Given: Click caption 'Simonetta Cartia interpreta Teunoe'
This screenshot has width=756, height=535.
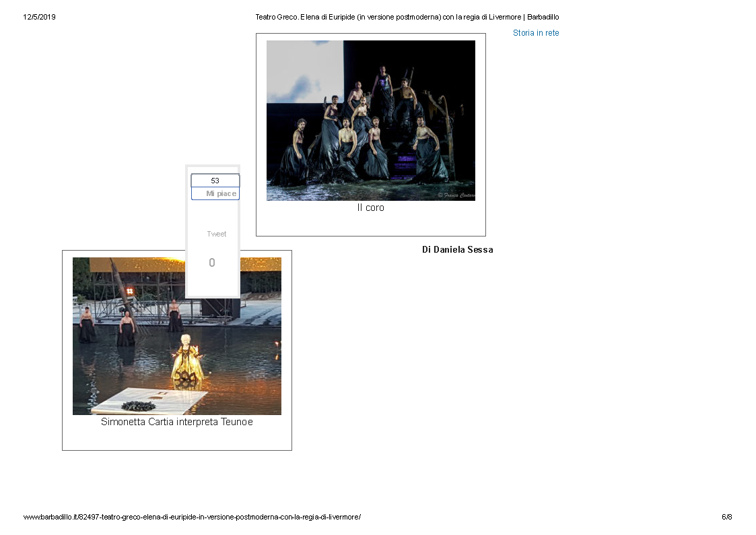Looking at the screenshot, I should (177, 422).
